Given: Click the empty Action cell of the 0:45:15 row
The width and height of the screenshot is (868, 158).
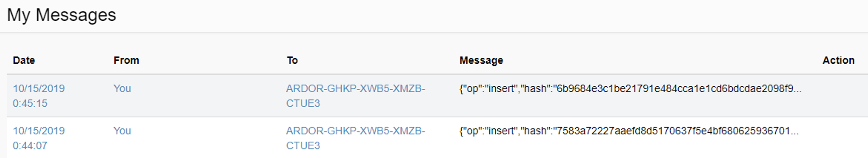Looking at the screenshot, I should (838, 96).
